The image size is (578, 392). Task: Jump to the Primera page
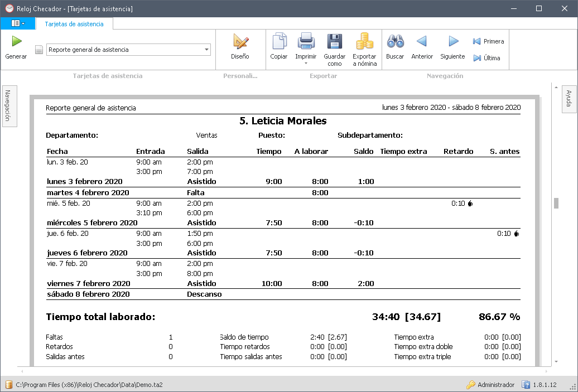point(488,41)
